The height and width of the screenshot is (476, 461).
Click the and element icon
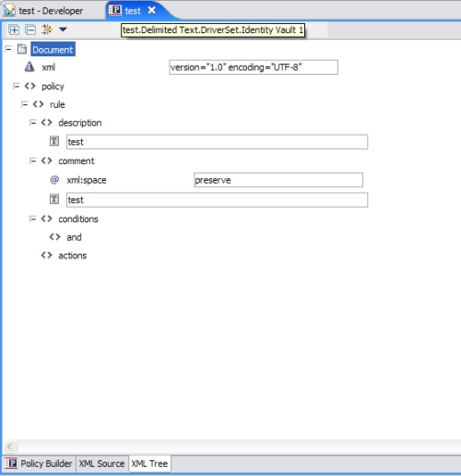55,237
